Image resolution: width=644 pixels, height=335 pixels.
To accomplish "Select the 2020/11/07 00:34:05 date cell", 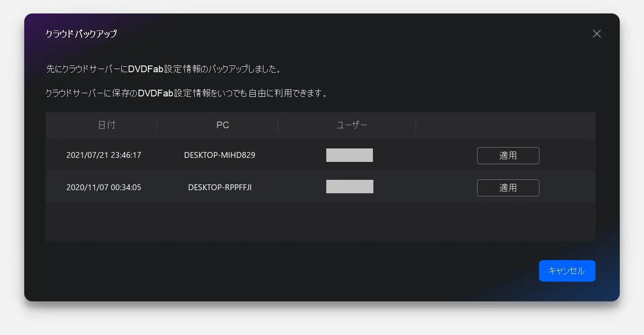I will point(104,187).
